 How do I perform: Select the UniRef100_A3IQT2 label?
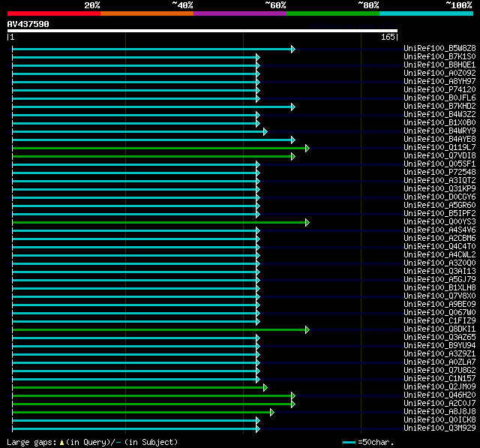tap(439, 181)
